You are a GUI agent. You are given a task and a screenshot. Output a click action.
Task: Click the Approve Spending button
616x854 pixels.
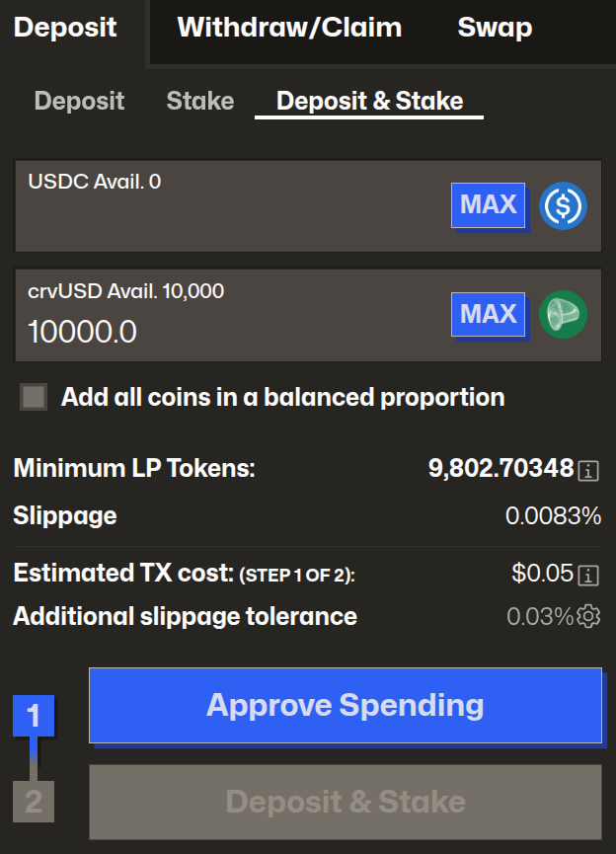[345, 705]
